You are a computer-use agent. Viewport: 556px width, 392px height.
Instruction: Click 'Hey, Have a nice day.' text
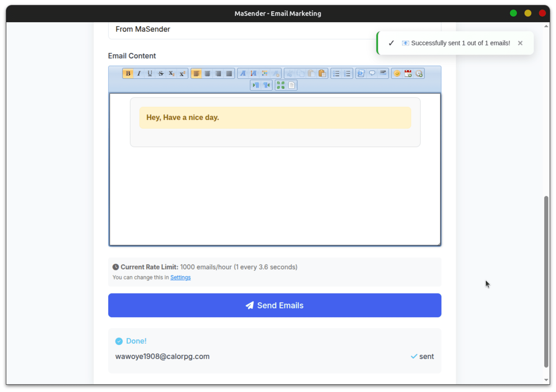(x=183, y=118)
